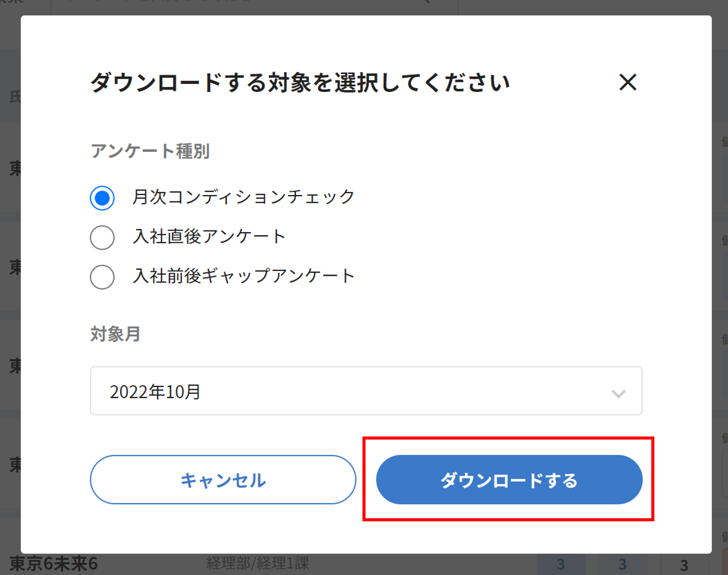728x575 pixels.
Task: Click the ダウンロードする download button
Action: pos(509,479)
